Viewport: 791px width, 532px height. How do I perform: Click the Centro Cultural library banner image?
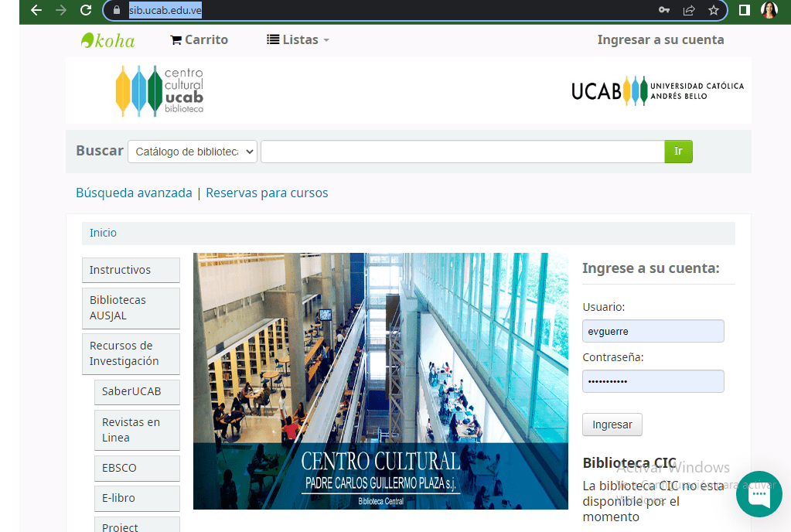tap(381, 381)
